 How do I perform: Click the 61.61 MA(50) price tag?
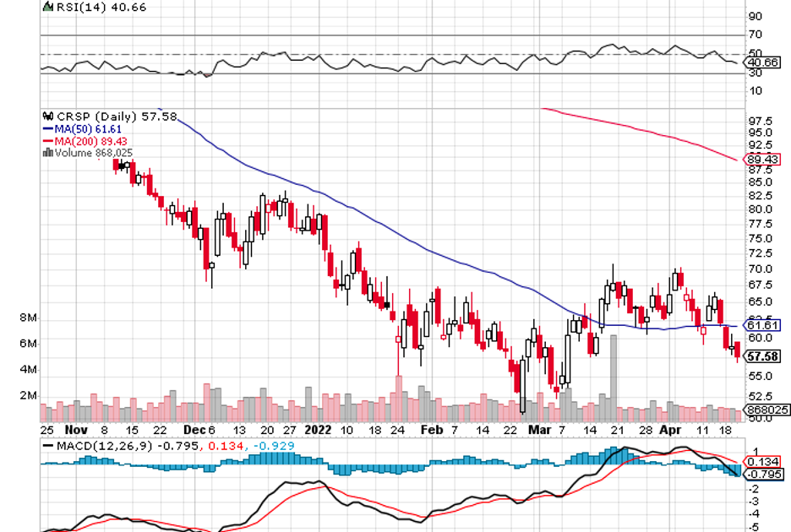coord(764,325)
